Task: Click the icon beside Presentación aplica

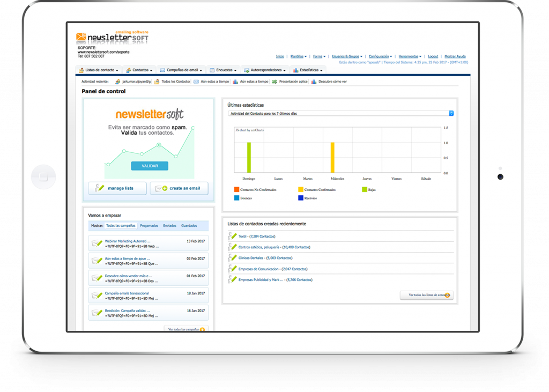Action: pyautogui.click(x=274, y=82)
